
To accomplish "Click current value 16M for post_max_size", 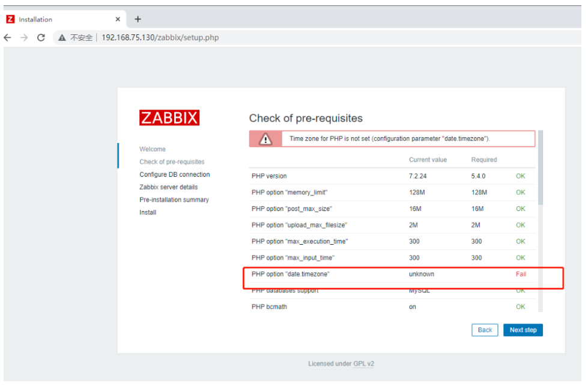I will click(415, 209).
